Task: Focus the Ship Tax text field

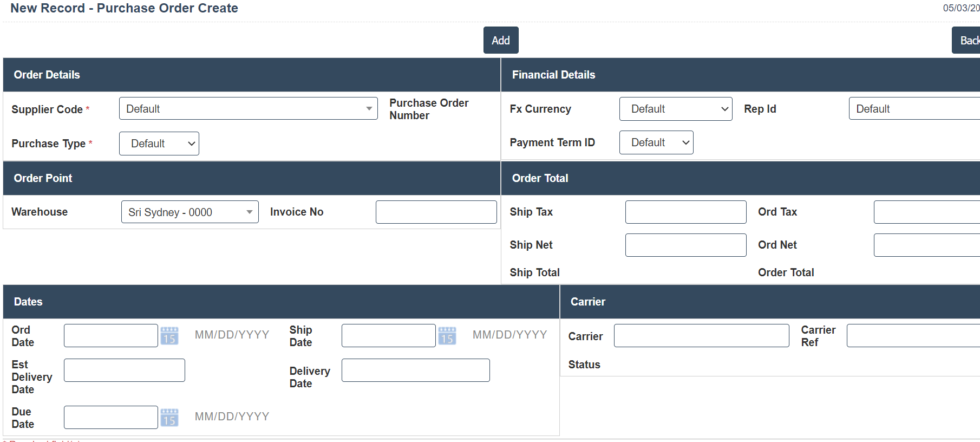Action: pyautogui.click(x=685, y=212)
